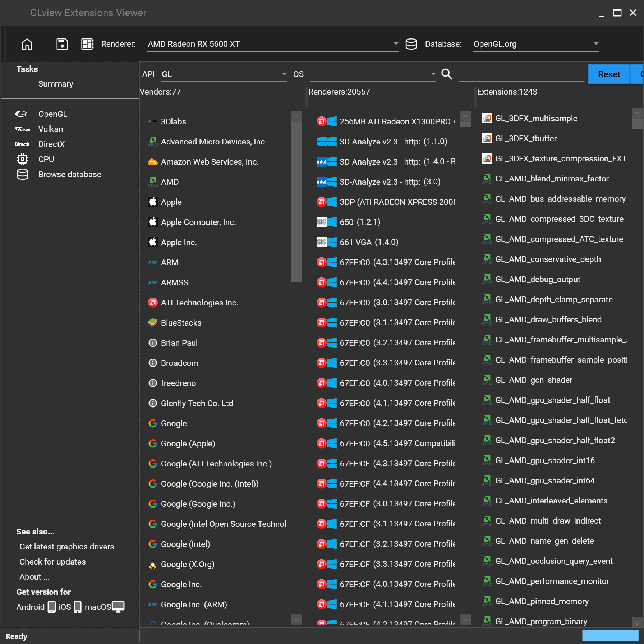Click the AMD icon beside GL_AMD_gcn_shader
This screenshot has height=644, width=644.
coord(487,380)
